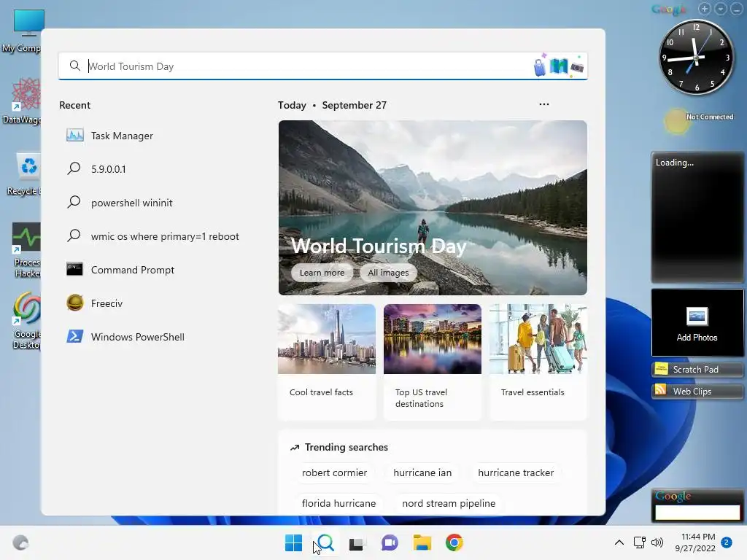Click the travel luggage illustration in search box

click(x=560, y=66)
